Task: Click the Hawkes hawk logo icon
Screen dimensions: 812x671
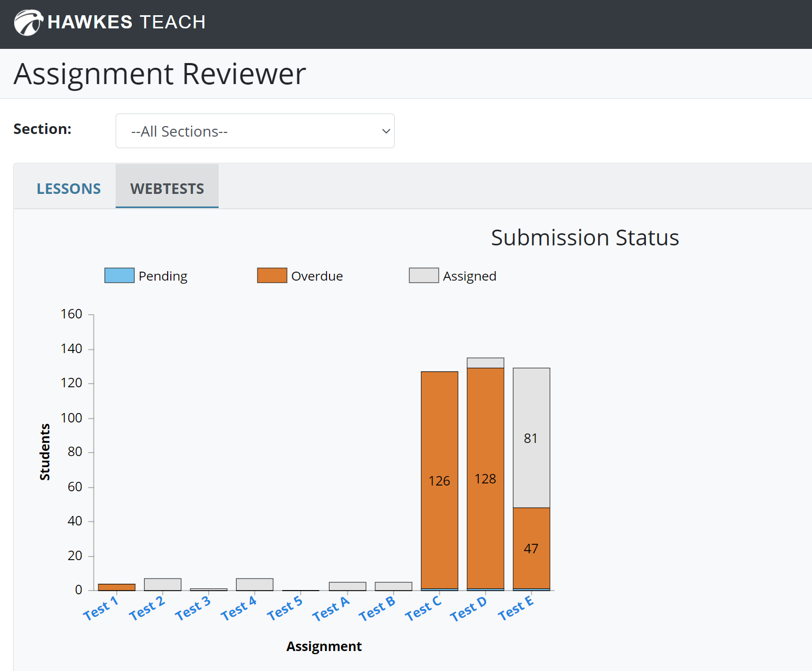Action: [28, 23]
